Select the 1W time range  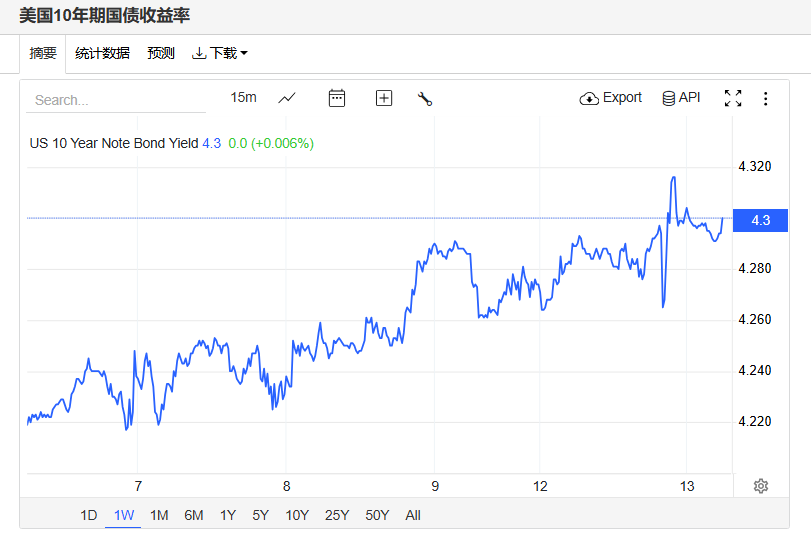pyautogui.click(x=124, y=515)
